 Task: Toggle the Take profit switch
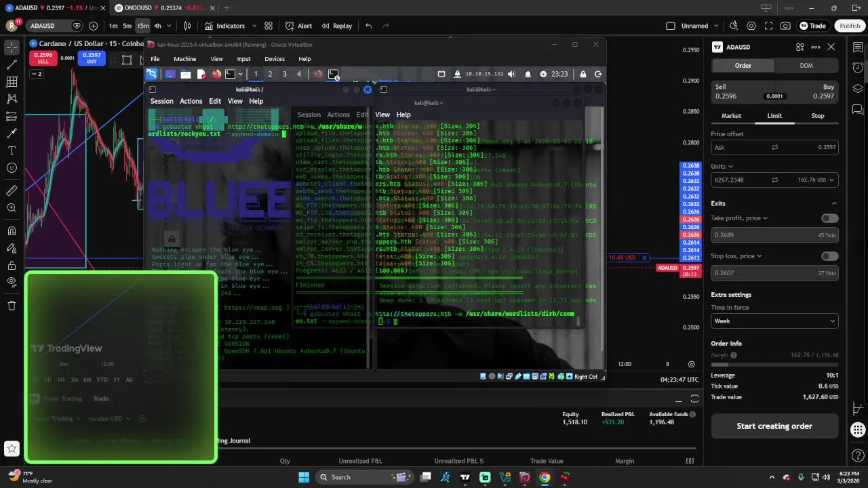coord(829,218)
